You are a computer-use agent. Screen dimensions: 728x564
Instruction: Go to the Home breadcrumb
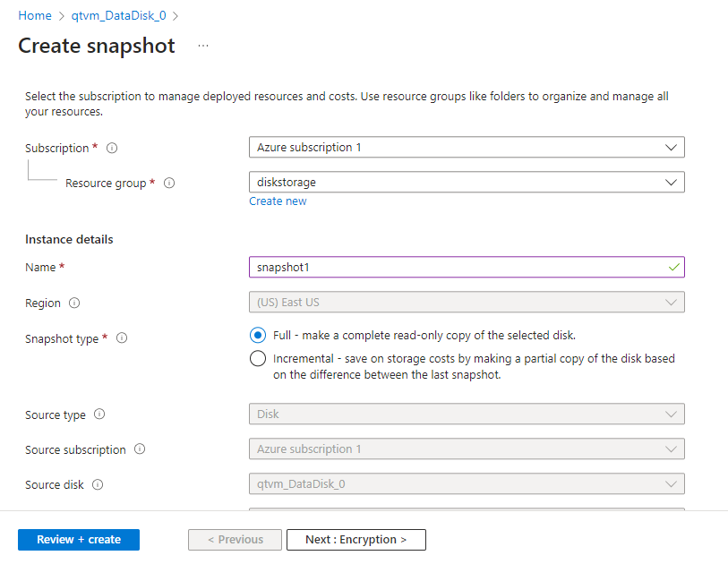coord(35,16)
